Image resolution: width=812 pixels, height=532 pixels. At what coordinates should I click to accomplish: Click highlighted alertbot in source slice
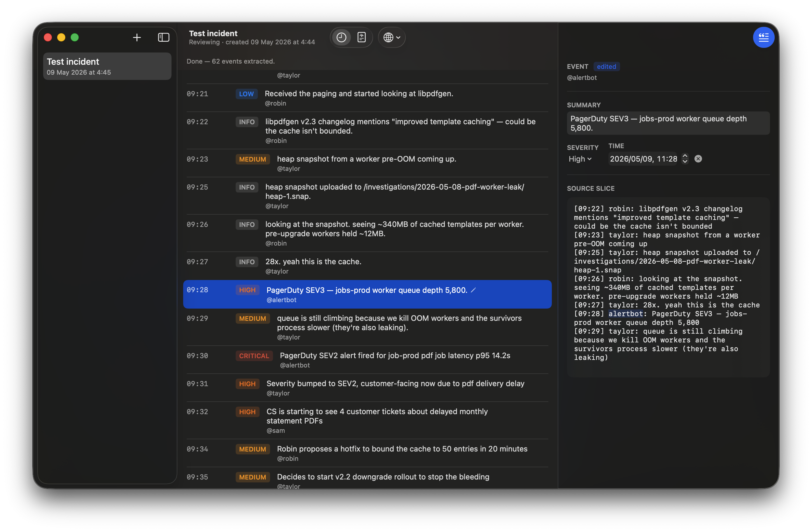pos(625,314)
